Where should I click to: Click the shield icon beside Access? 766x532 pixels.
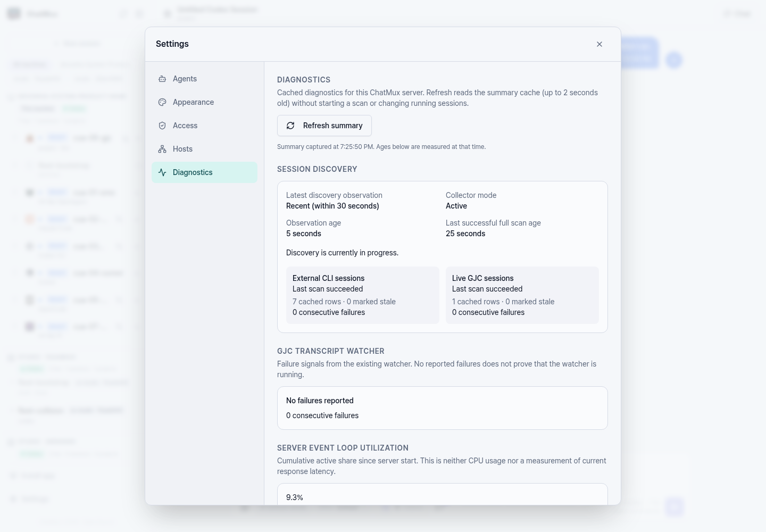[x=162, y=126]
